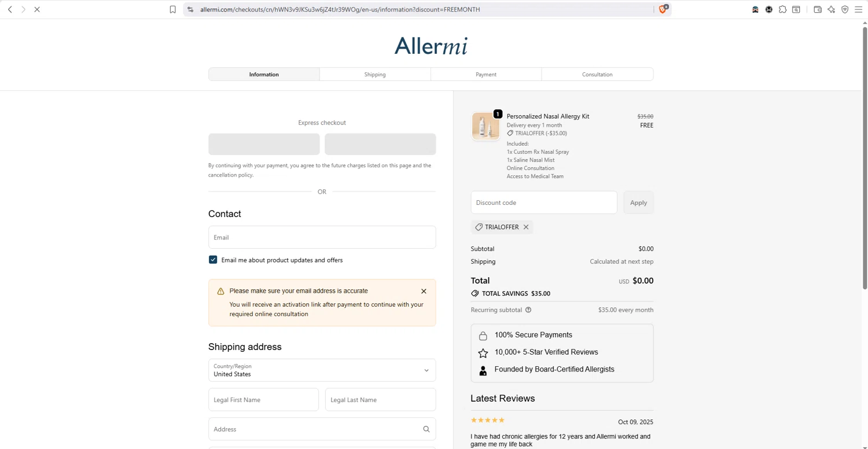Uncheck email me about product updates

coord(213,260)
